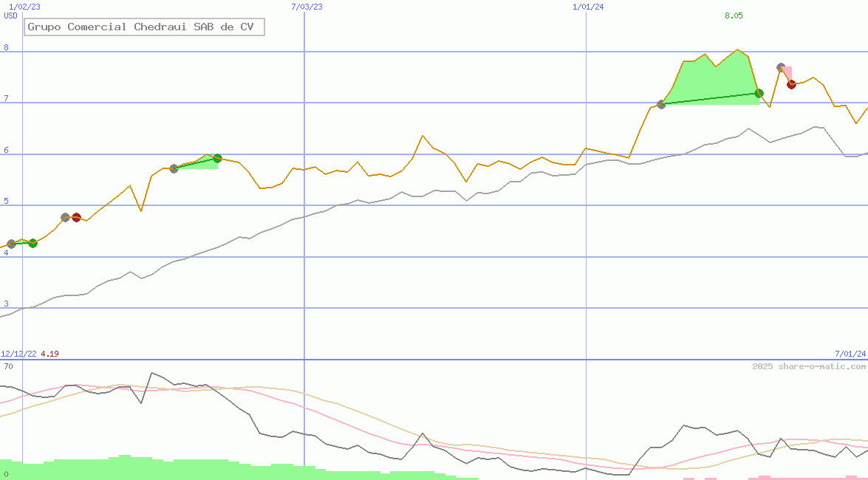
Task: Click the 12/12/22 start date label
Action: 18,354
